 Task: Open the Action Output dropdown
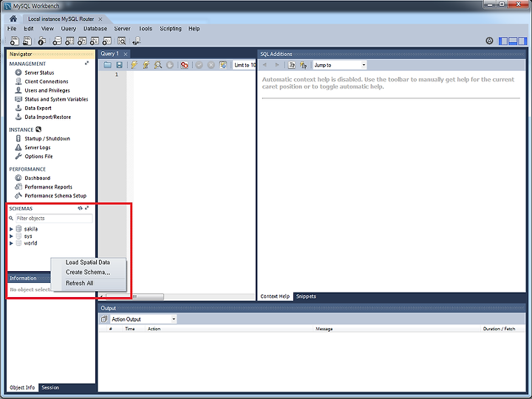(143, 319)
